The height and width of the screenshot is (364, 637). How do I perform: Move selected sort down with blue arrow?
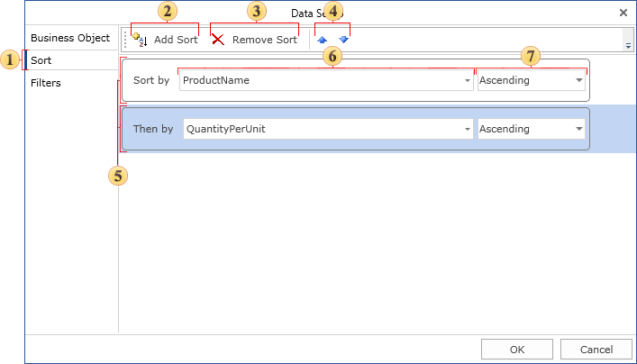pos(343,40)
